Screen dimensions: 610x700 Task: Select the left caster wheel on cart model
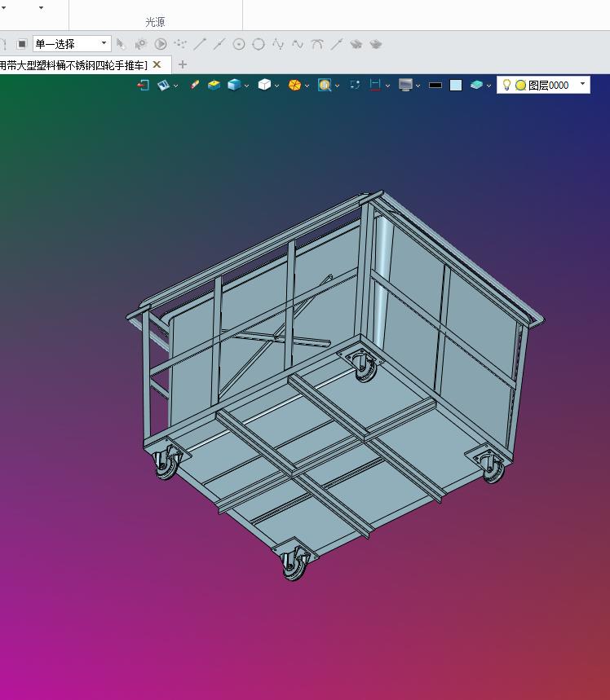166,461
